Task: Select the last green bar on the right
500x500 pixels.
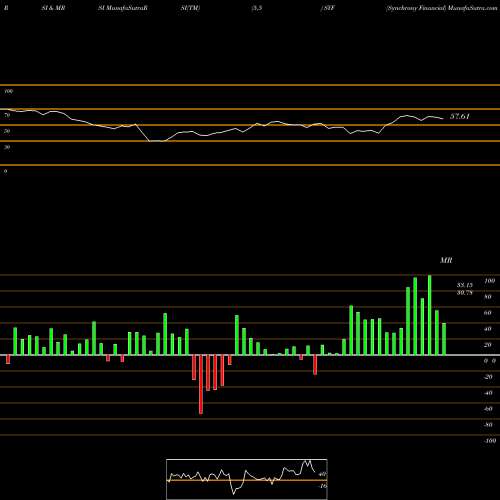Action: click(444, 339)
